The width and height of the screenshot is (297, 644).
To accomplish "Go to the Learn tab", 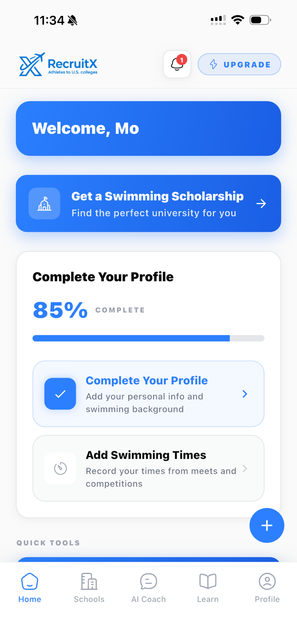I will point(208,588).
